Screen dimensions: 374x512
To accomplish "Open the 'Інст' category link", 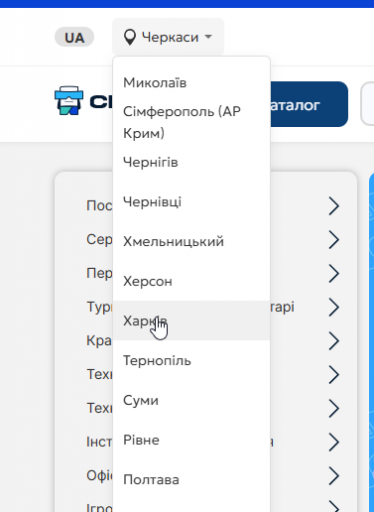I will pos(99,442).
